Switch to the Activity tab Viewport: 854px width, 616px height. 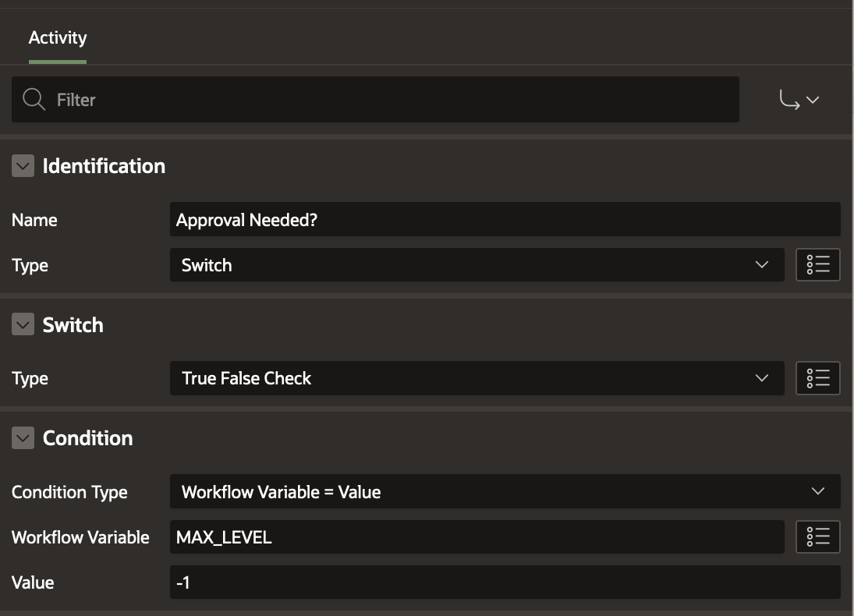pyautogui.click(x=58, y=37)
